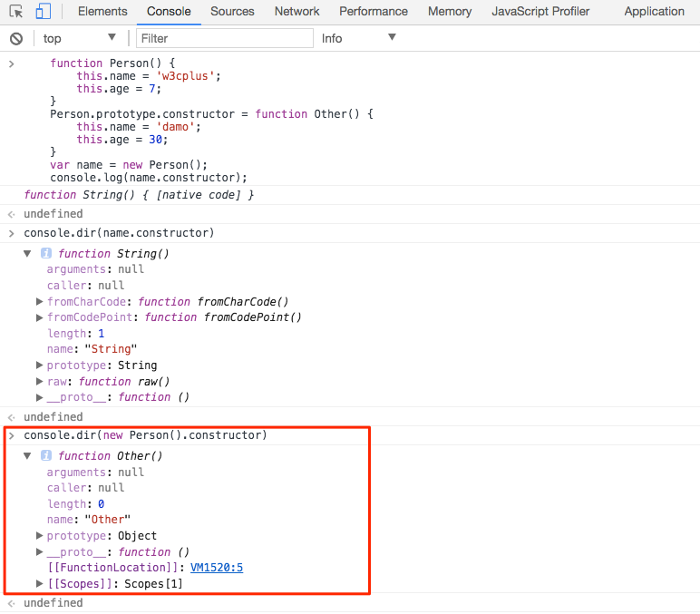Click the info badge next to function String()
The width and height of the screenshot is (700, 614).
pos(46,253)
